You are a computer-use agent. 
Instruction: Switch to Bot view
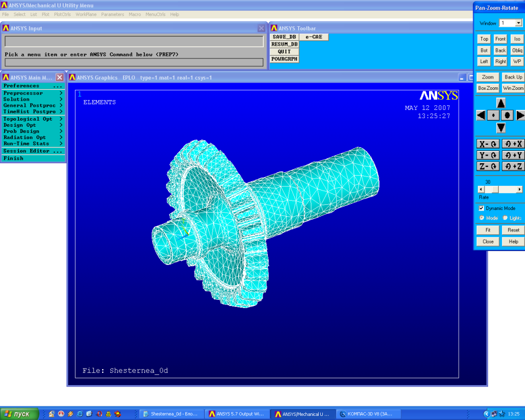click(x=484, y=50)
